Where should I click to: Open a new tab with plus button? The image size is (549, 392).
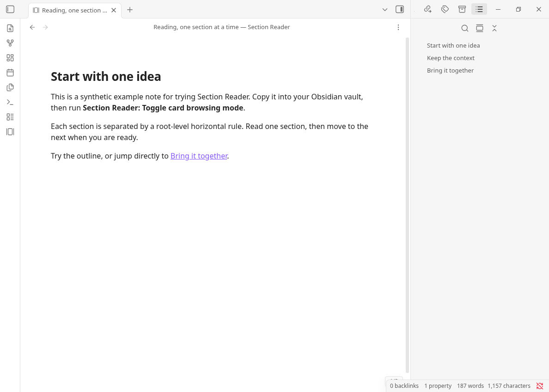(x=130, y=10)
